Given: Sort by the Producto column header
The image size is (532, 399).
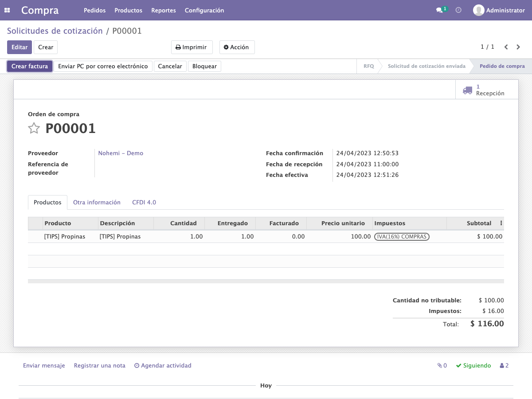Looking at the screenshot, I should (x=70, y=223).
